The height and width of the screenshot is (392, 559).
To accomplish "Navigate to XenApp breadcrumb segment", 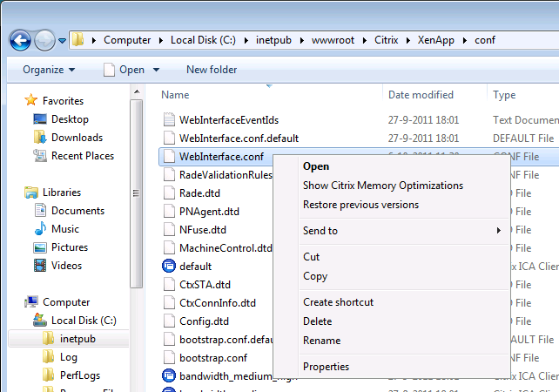I will 436,40.
